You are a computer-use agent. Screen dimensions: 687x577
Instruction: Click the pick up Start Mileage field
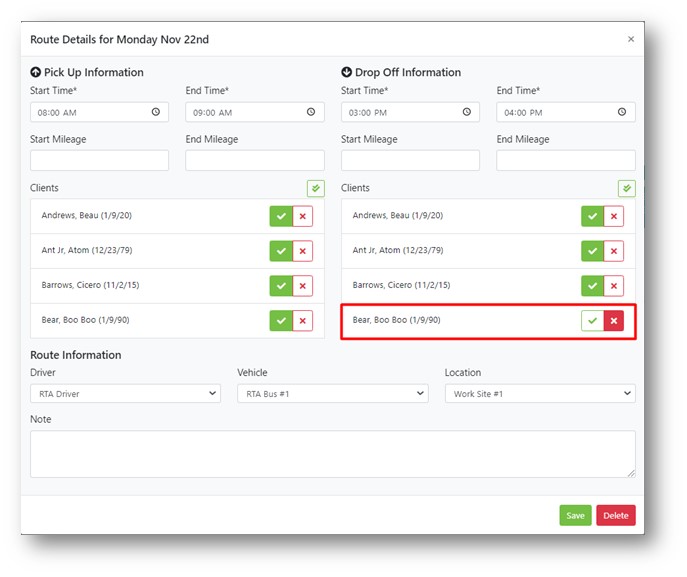click(99, 160)
